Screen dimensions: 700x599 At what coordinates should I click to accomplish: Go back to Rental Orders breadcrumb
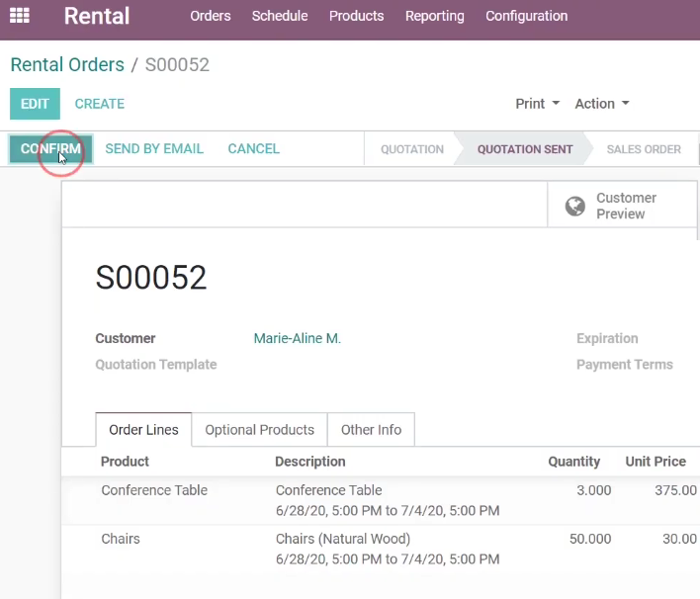[67, 64]
